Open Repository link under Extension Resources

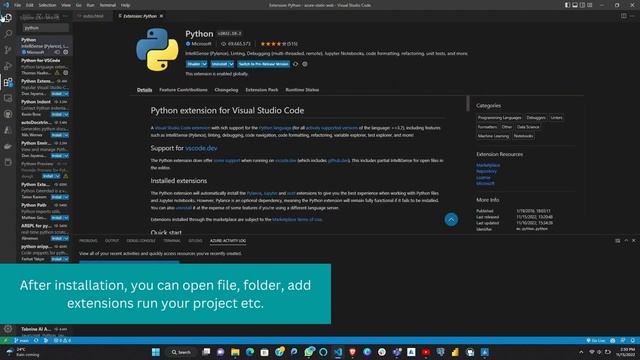[487, 171]
